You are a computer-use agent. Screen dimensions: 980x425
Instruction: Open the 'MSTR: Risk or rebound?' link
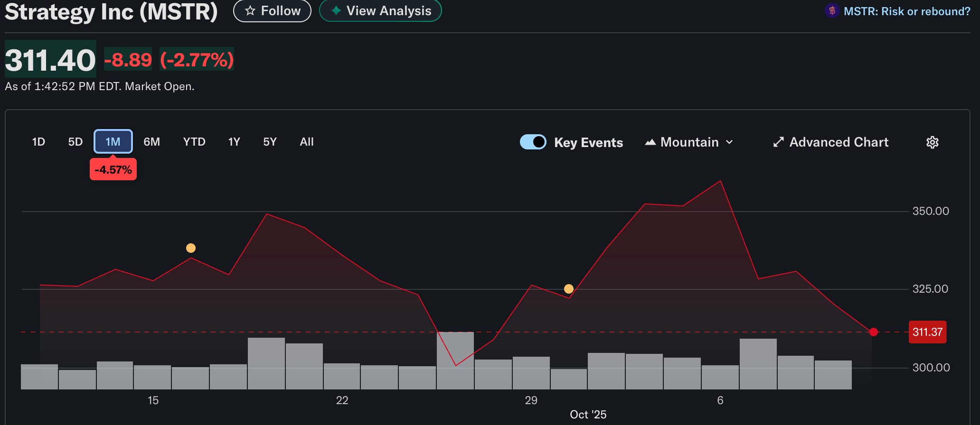click(907, 11)
